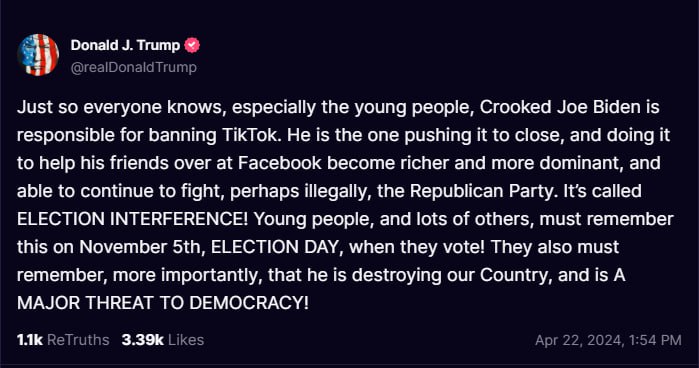The image size is (699, 368).
Task: Click the red verified checkmark badge
Action: (192, 45)
